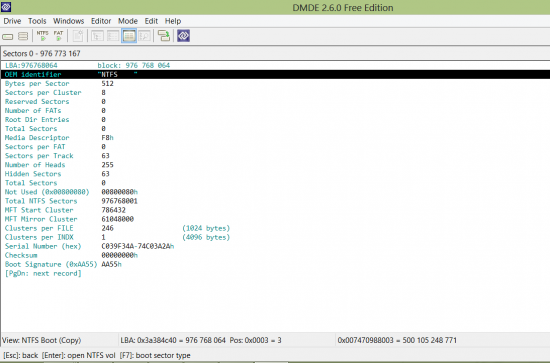Image resolution: width=550 pixels, height=363 pixels.
Task: Click Total NTFS Sectors value 976768001
Action: pos(119,201)
